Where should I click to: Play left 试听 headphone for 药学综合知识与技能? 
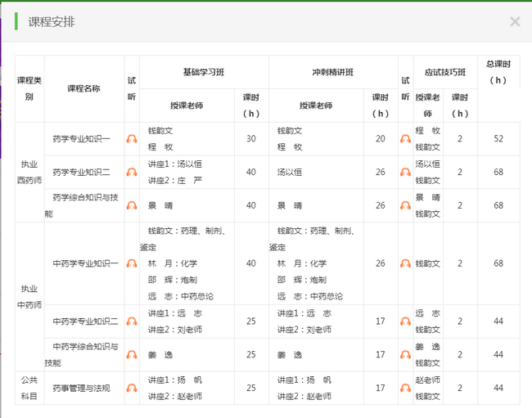132,205
